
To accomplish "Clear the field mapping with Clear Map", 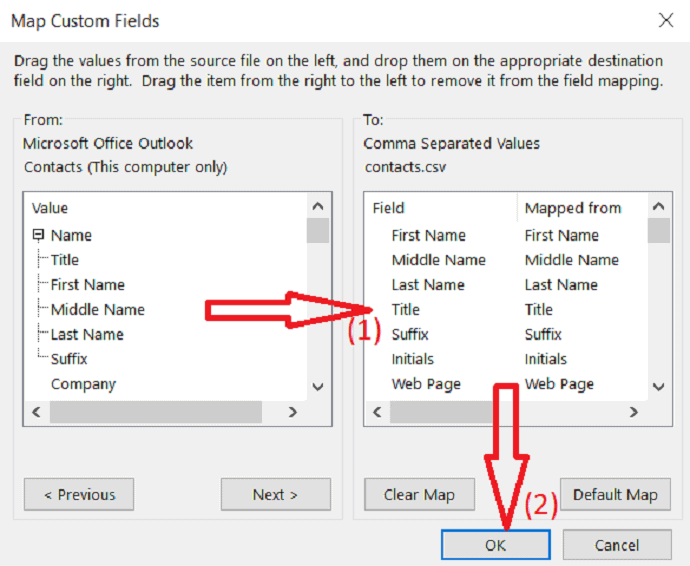I will click(419, 495).
